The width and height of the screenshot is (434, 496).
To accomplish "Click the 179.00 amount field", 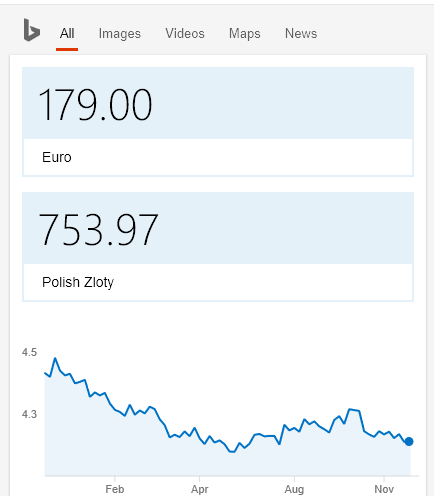I will (x=218, y=103).
